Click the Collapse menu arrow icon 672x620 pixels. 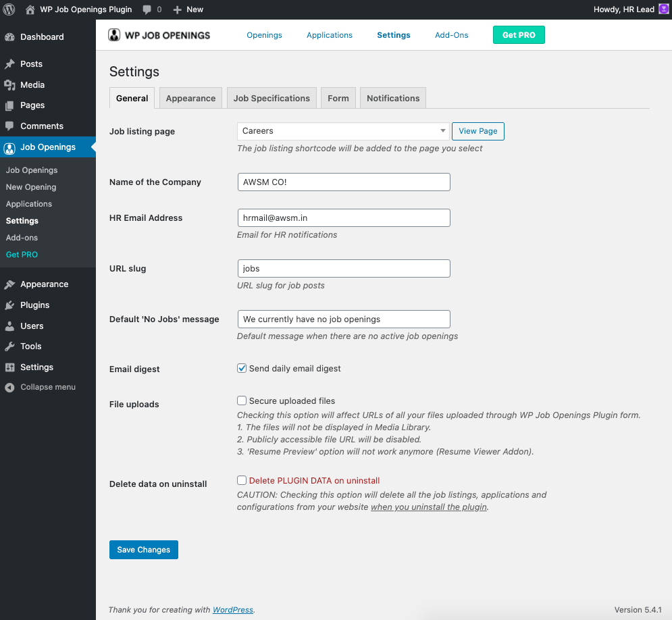pyautogui.click(x=9, y=388)
